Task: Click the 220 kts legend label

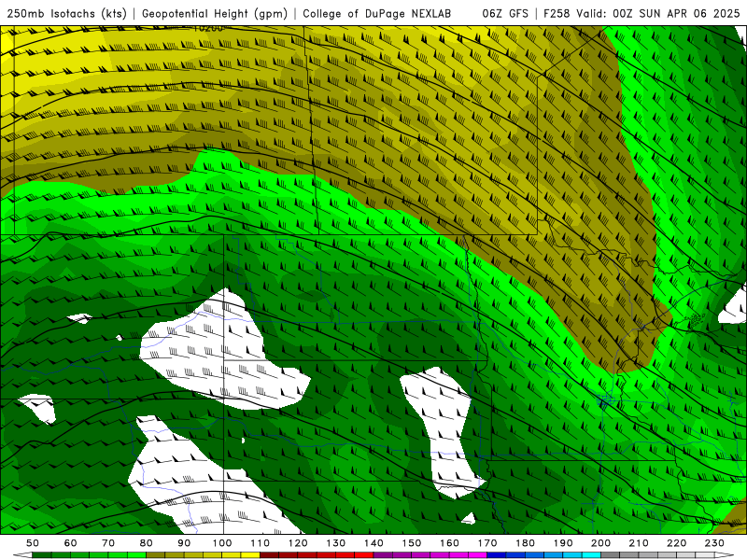Action: 676,543
